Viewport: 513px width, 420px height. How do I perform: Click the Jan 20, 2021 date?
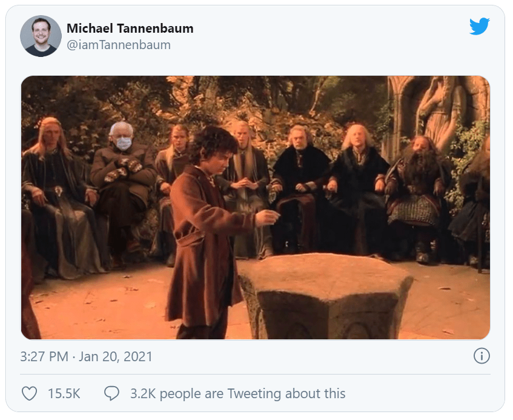click(x=116, y=356)
